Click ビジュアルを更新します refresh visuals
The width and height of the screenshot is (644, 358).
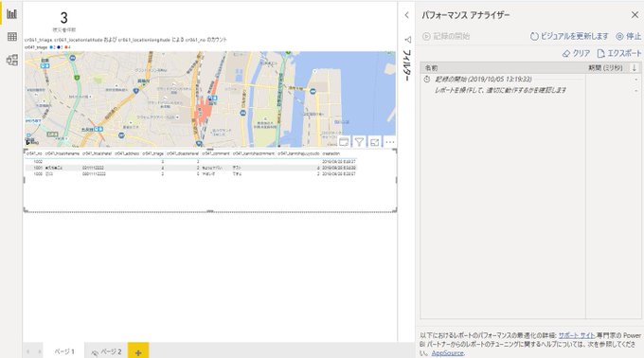569,36
